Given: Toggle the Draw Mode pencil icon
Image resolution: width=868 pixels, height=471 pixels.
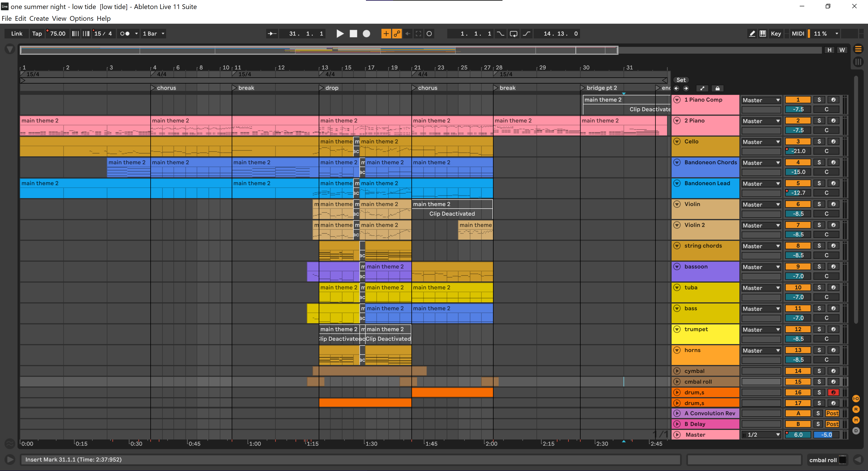Looking at the screenshot, I should 752,34.
